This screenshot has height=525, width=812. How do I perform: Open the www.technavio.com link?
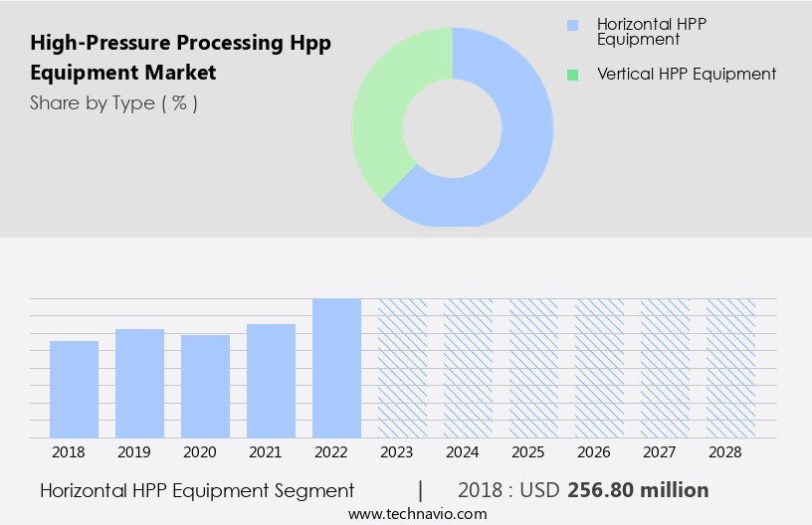[417, 514]
